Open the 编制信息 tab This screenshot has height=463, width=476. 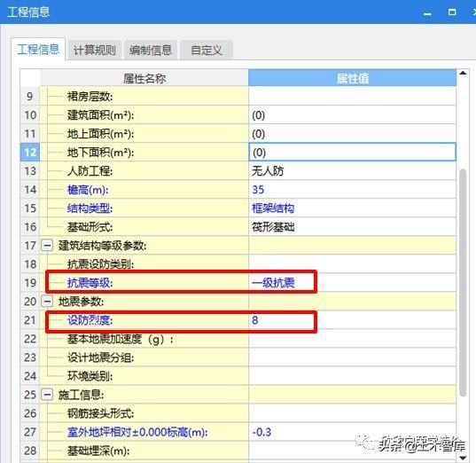151,50
